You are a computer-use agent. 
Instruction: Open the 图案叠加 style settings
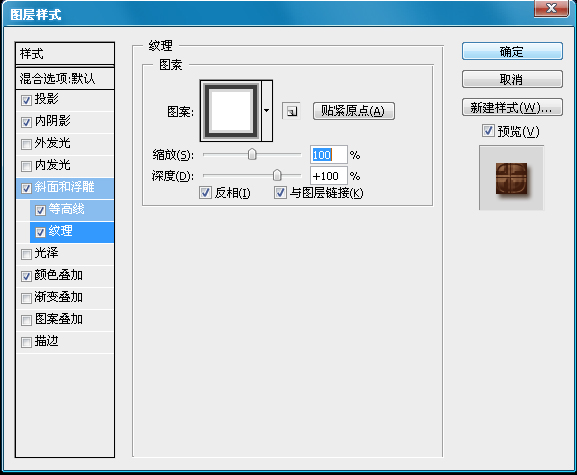(x=59, y=319)
